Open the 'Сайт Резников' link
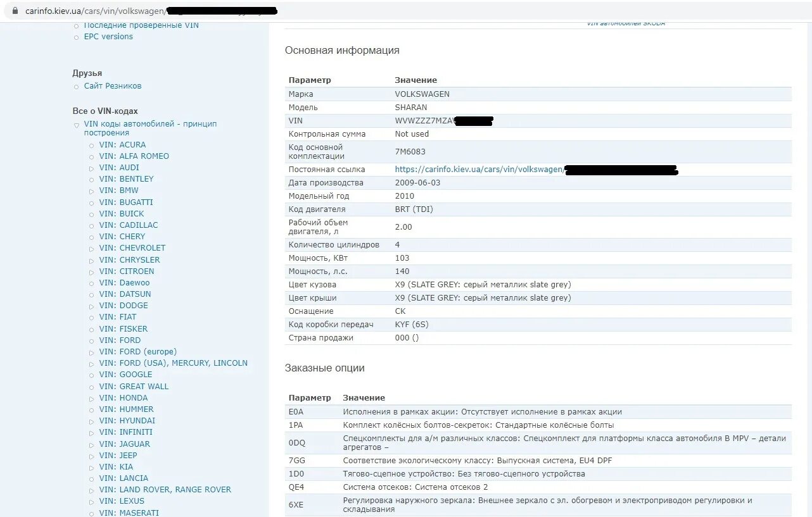The image size is (812, 517). 113,86
